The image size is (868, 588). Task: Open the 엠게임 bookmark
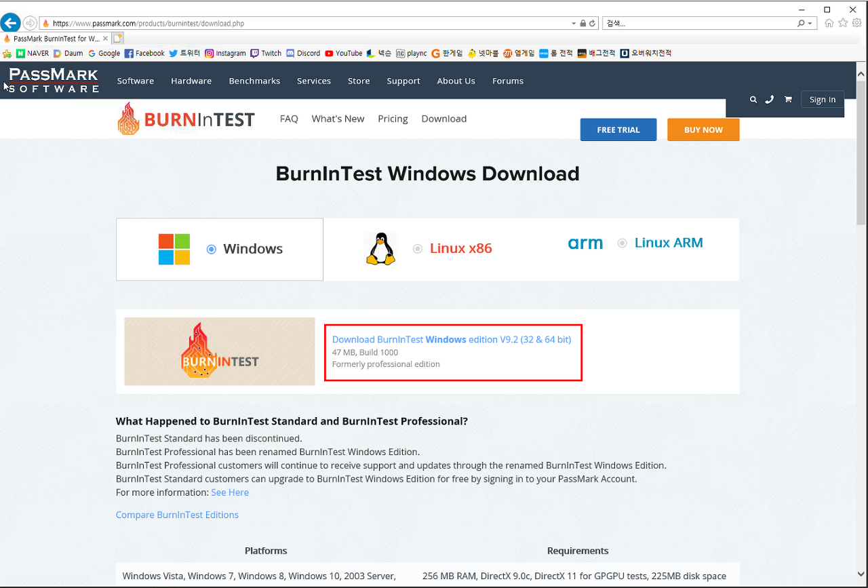(519, 54)
